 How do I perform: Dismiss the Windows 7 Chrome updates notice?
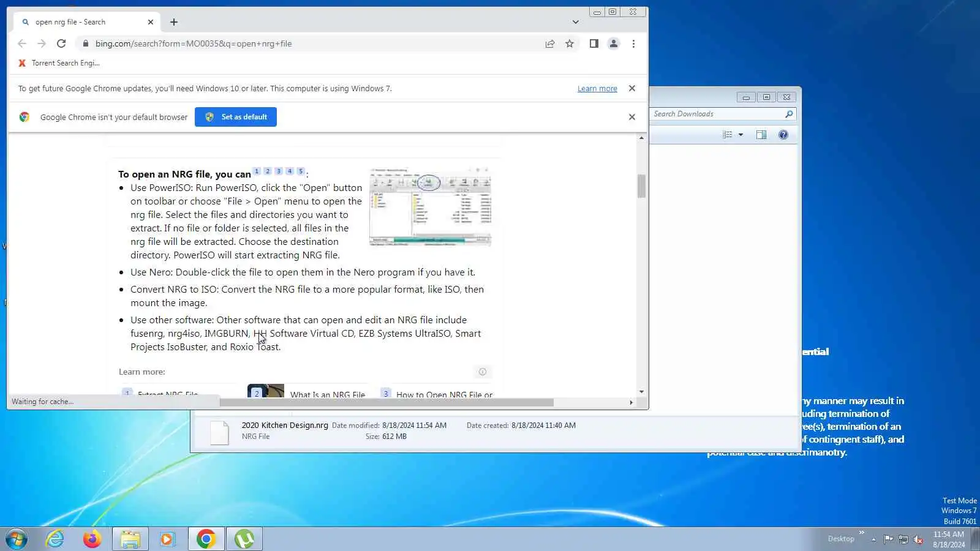point(632,89)
